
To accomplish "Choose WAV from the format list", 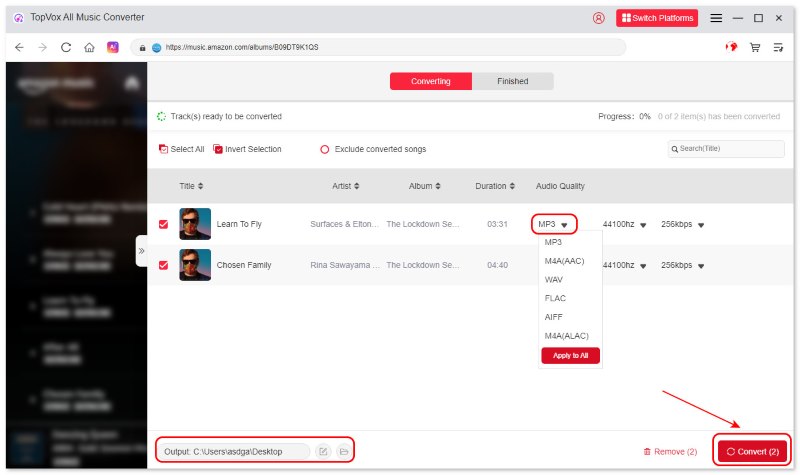I will click(x=554, y=280).
